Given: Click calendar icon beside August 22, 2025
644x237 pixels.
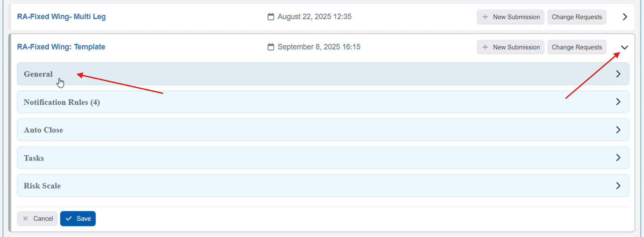Looking at the screenshot, I should click(x=271, y=17).
